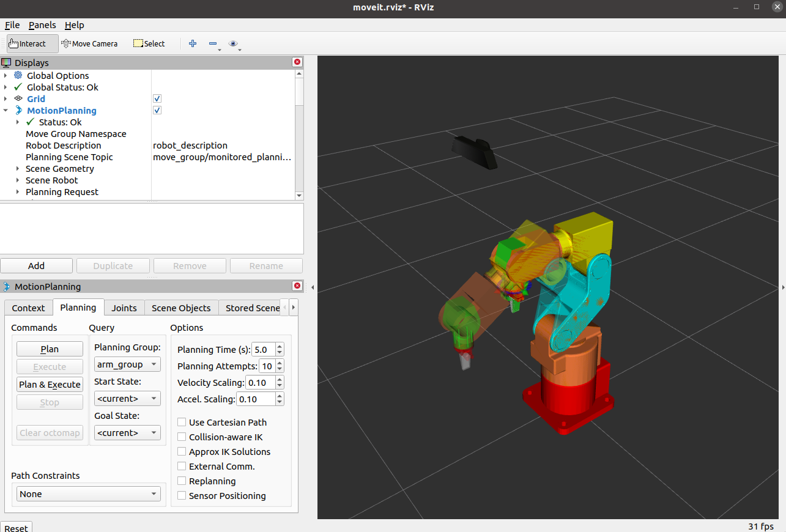Close the MotionPlanning panel

coord(297,286)
